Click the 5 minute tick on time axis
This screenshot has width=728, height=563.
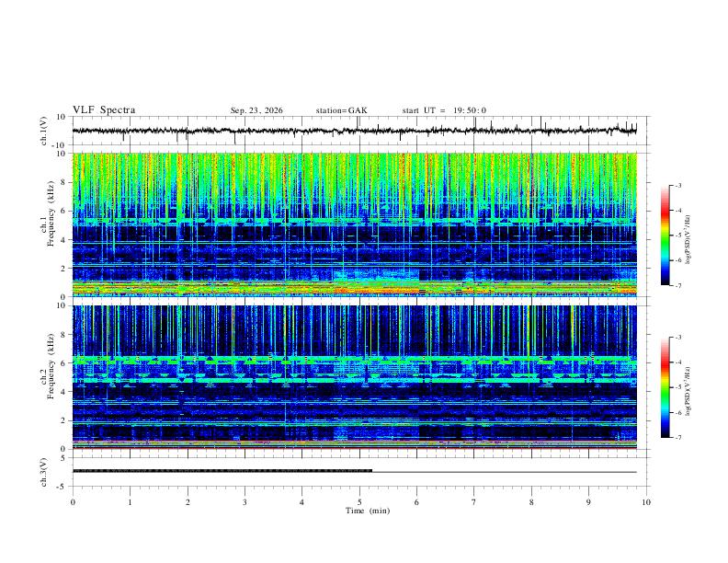359,502
